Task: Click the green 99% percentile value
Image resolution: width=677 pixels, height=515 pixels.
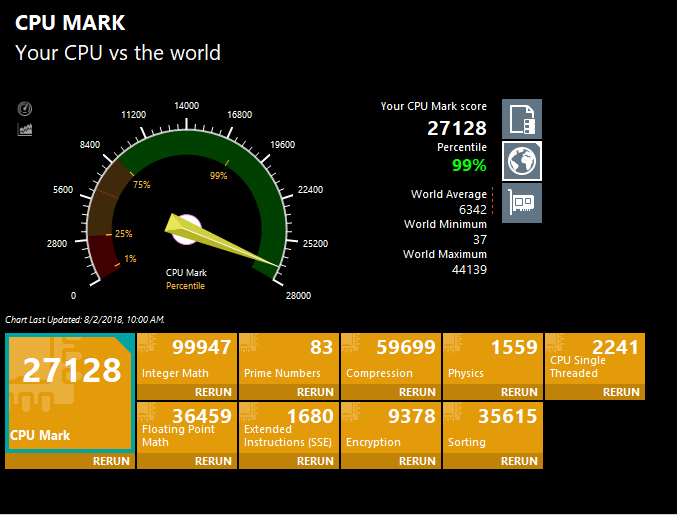Action: pos(469,165)
